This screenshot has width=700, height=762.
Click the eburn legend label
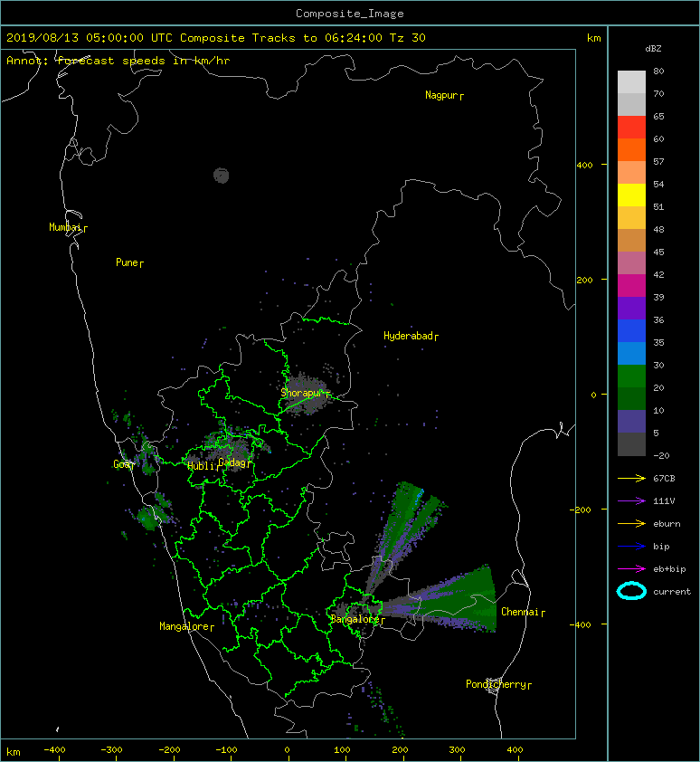pyautogui.click(x=667, y=524)
